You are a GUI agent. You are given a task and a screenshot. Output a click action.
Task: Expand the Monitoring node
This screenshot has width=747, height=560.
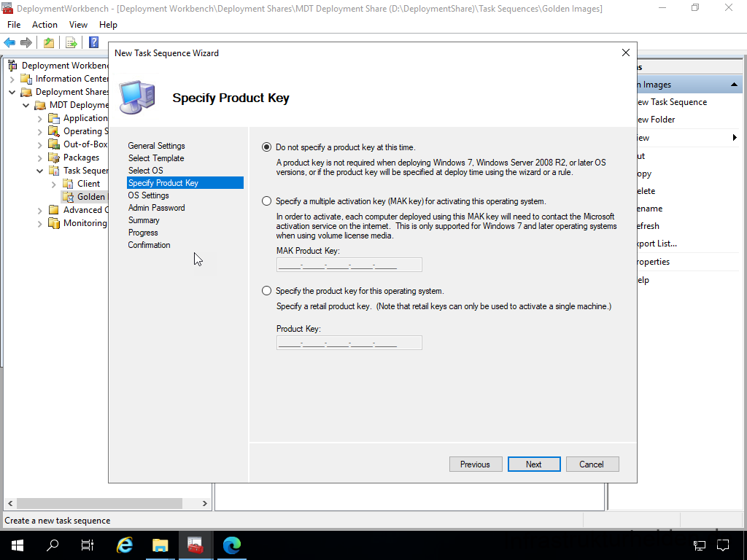[x=40, y=223]
